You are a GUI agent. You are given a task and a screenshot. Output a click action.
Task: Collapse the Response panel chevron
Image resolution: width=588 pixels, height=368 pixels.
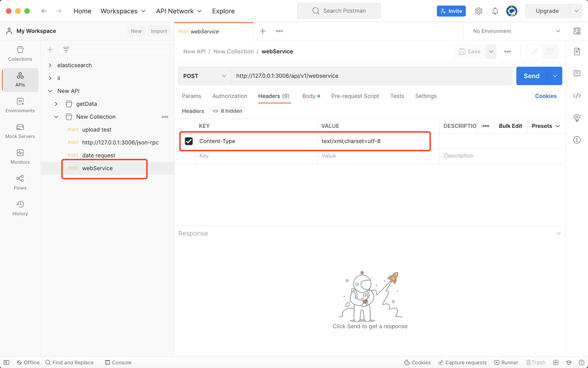[x=559, y=233]
